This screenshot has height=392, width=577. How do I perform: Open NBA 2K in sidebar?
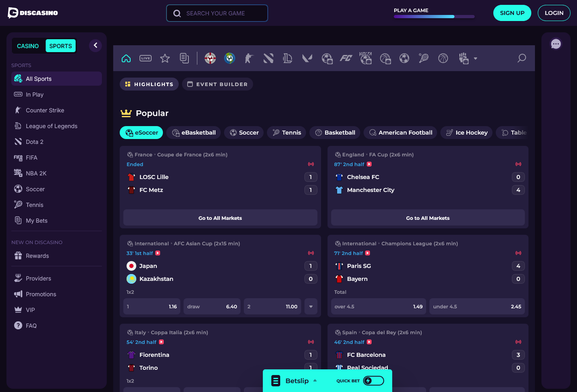57,173
